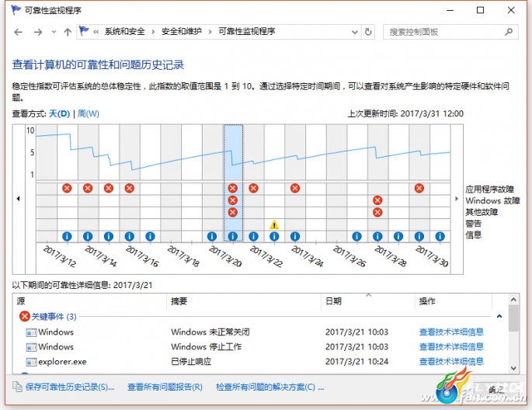
Task: Go back with the Back arrow
Action: click(x=19, y=32)
